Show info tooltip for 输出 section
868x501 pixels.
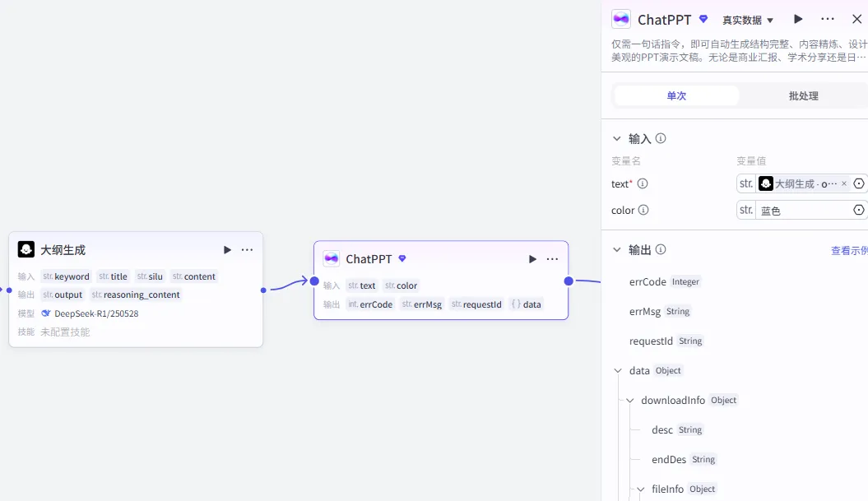coord(661,249)
